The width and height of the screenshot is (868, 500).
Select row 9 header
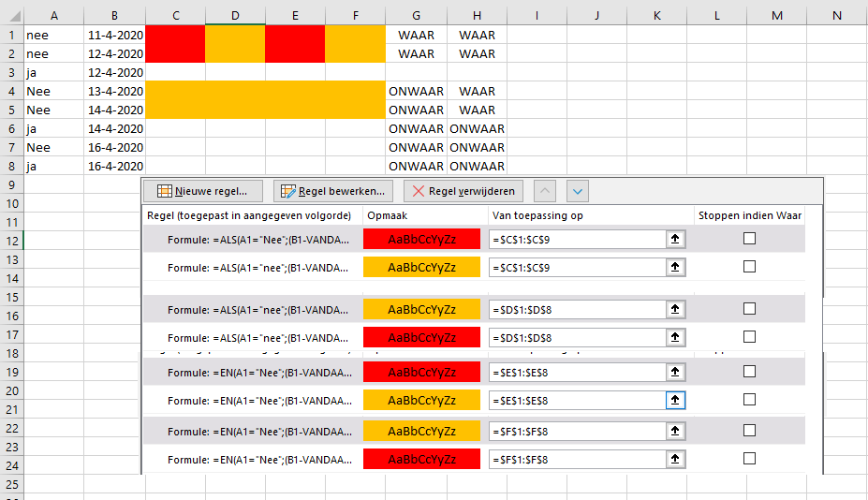tap(11, 185)
